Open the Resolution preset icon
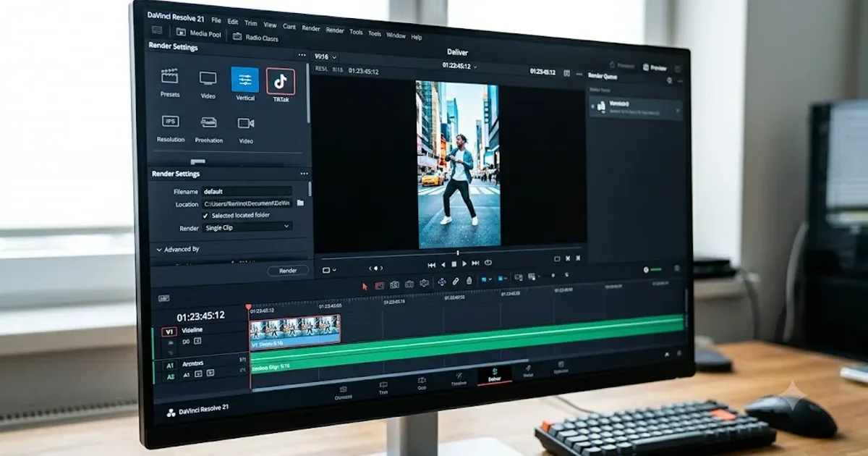Viewport: 868px width, 456px height. click(170, 122)
